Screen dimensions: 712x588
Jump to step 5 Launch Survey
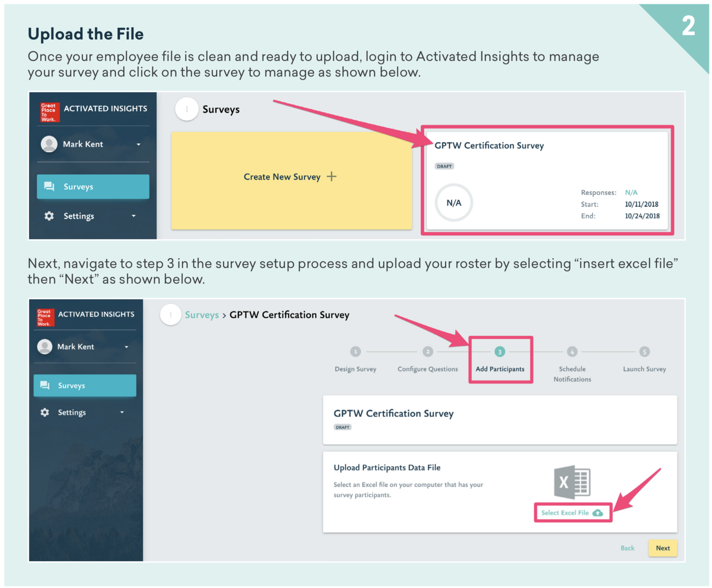[644, 352]
